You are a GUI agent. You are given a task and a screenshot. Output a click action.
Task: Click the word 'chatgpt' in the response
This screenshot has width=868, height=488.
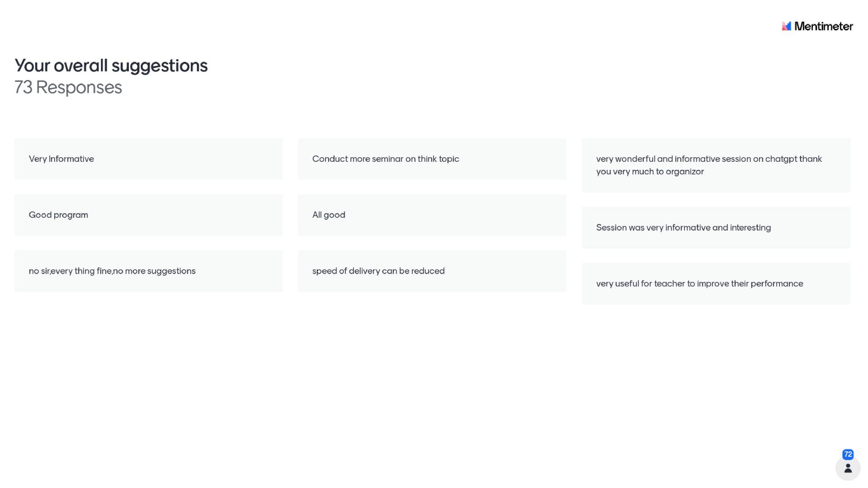pos(781,159)
